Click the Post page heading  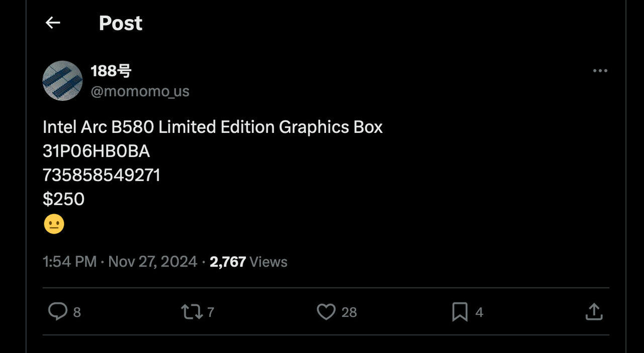click(x=121, y=23)
